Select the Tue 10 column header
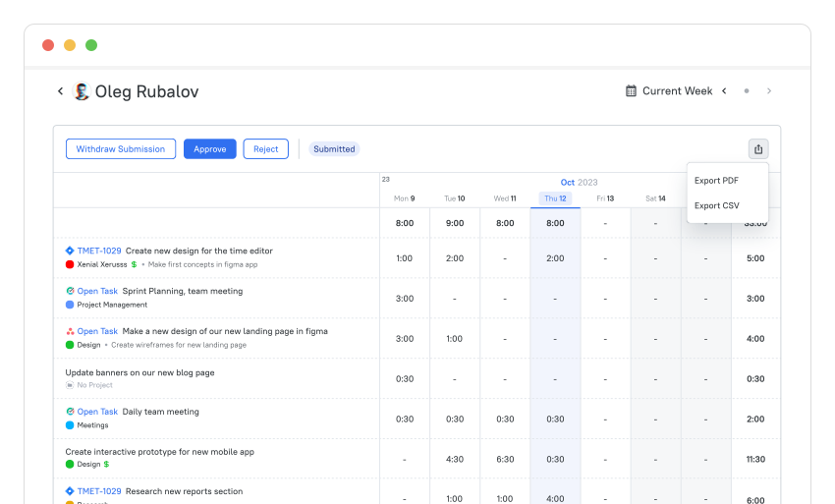The image size is (835, 504). point(454,198)
